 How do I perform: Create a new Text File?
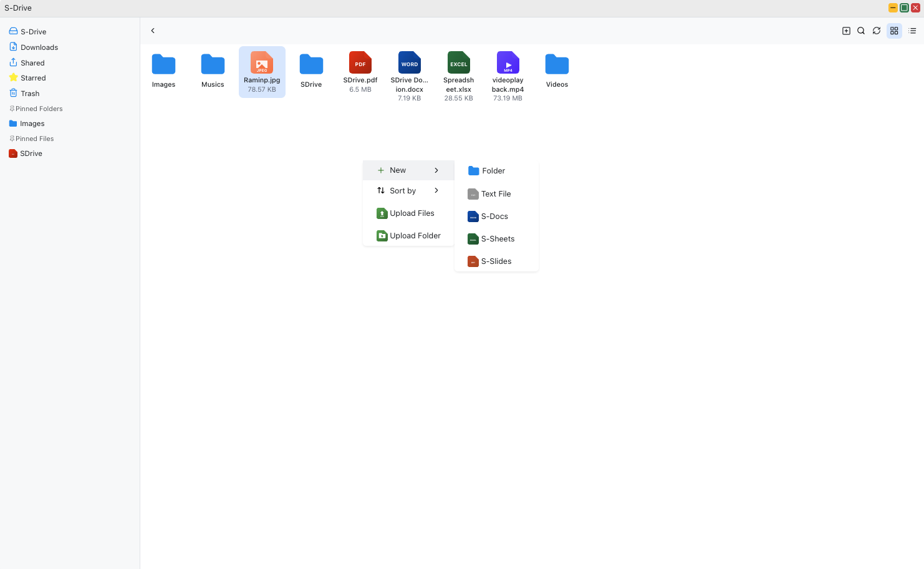coord(496,194)
